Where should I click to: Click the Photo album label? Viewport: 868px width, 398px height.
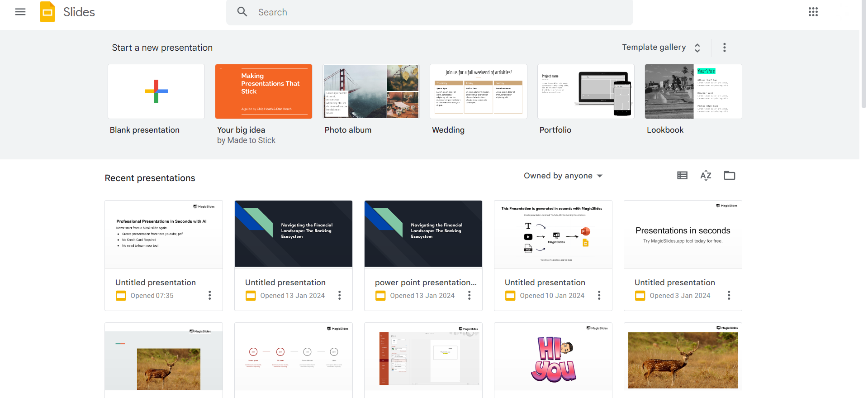[348, 130]
